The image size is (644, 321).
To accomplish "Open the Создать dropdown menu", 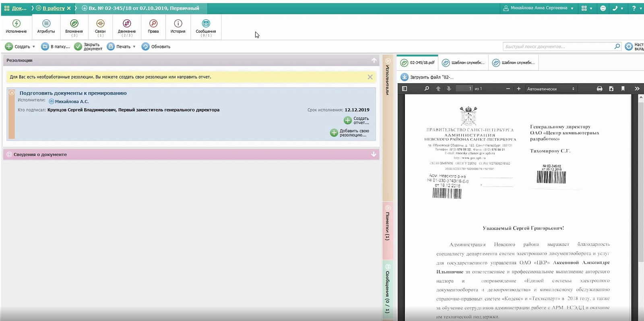I will 20,47.
